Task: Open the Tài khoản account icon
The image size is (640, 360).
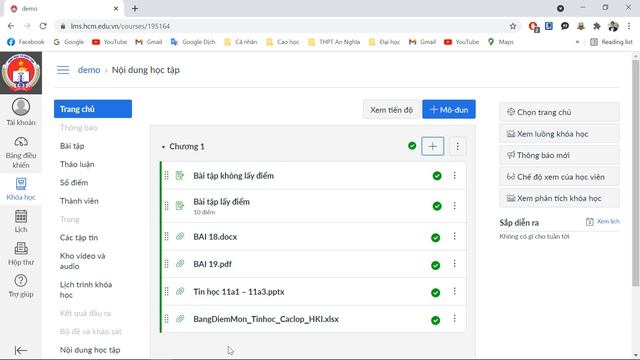Action: 21,112
